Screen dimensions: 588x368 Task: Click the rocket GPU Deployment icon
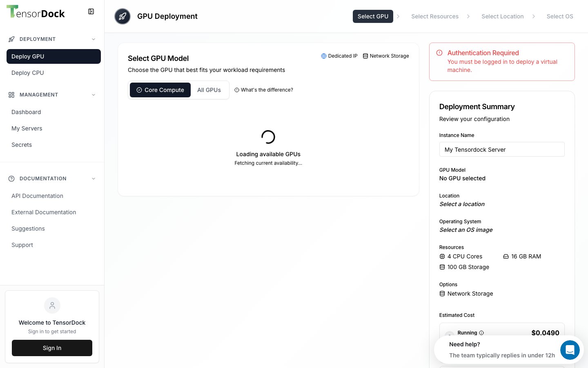[122, 16]
